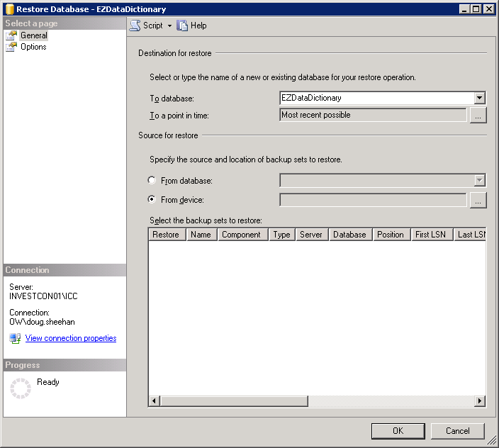The image size is (499, 448).
Task: Click the Script toolbar icon
Action: (x=135, y=26)
